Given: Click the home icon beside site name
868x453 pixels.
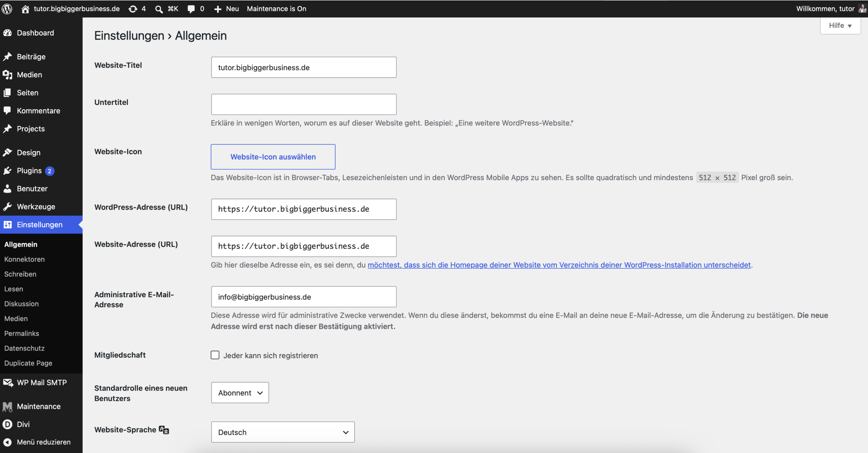Looking at the screenshot, I should tap(25, 9).
